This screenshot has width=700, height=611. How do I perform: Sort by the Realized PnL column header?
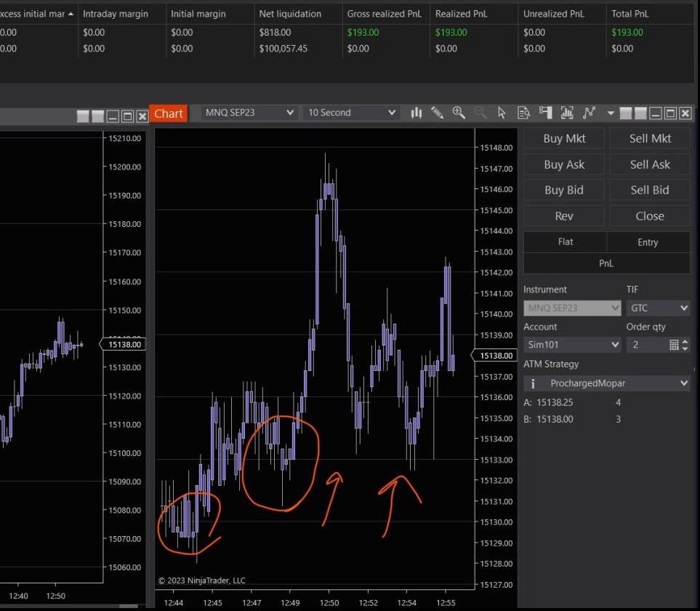pyautogui.click(x=453, y=14)
